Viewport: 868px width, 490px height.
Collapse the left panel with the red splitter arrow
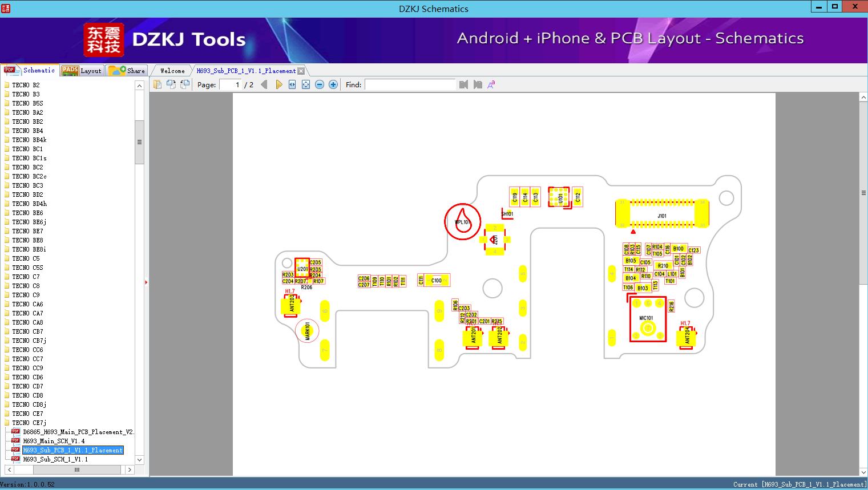(x=146, y=282)
